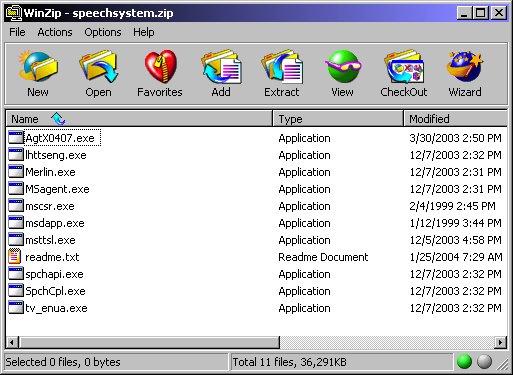Image resolution: width=513 pixels, height=375 pixels.
Task: Click the 3/30/2003 2:50 PM date
Action: [455, 138]
